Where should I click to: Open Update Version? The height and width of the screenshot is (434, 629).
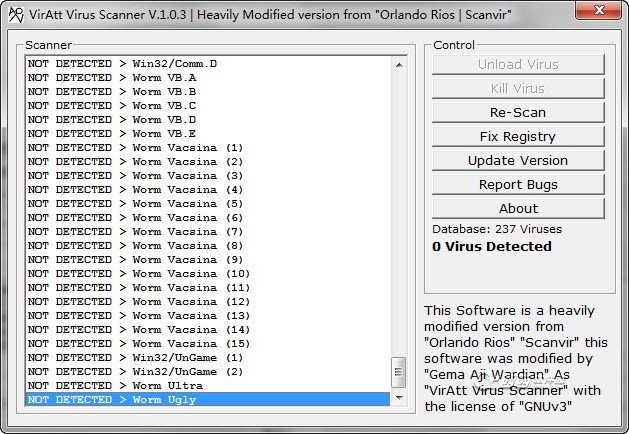pos(518,161)
